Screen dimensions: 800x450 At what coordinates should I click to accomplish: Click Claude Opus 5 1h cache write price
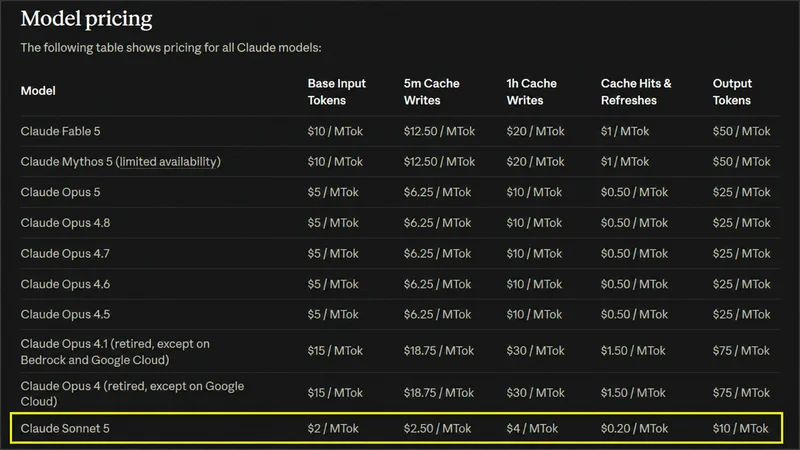point(534,192)
